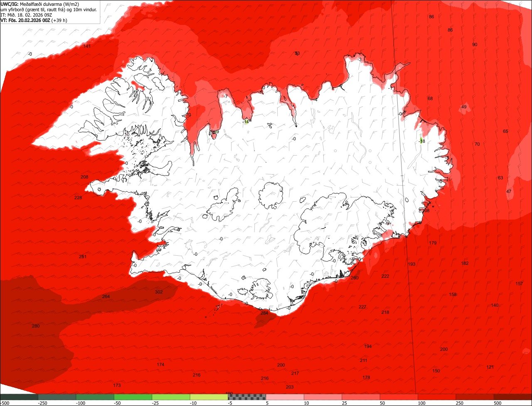
Task: Click the flux value 218
Action: point(385,312)
